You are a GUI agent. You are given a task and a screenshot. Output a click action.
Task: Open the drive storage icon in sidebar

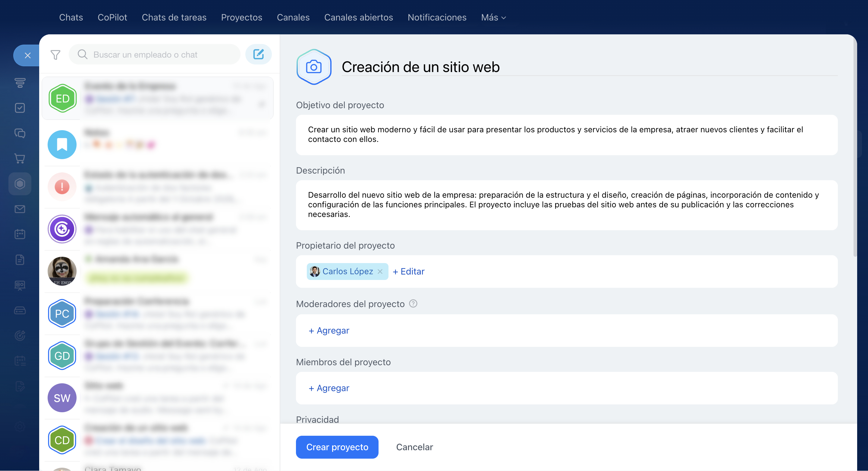click(20, 310)
